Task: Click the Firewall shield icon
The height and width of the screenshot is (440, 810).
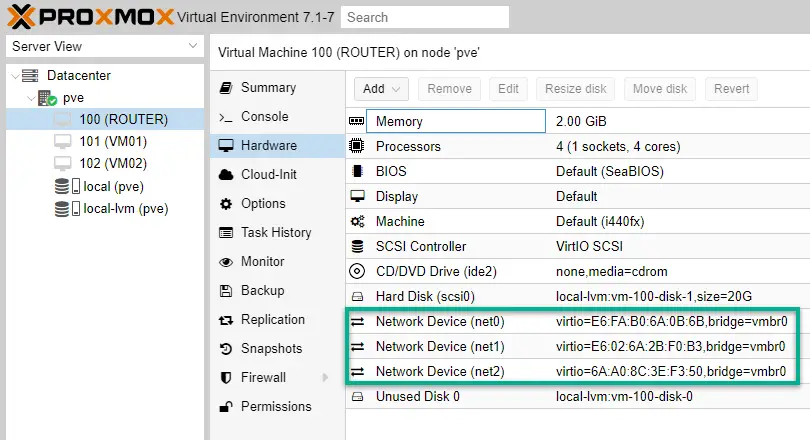Action: [226, 378]
